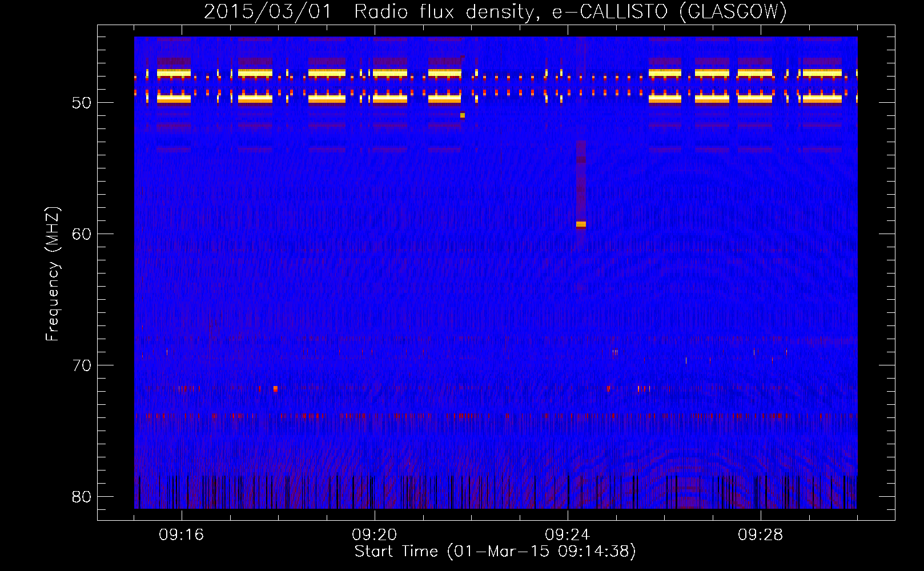Click the 60 MHz frequency tick label
This screenshot has width=924, height=571.
click(82, 234)
